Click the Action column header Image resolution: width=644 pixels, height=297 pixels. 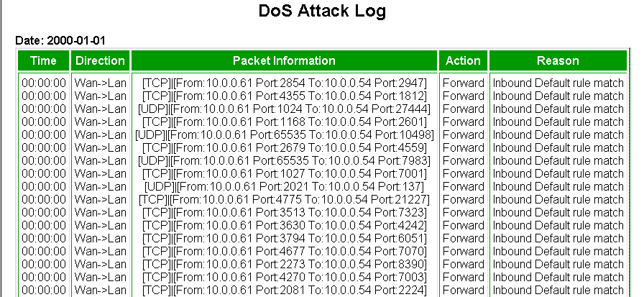(463, 60)
